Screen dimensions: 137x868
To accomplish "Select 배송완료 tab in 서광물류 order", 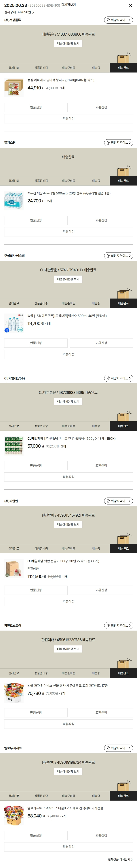I will (x=123, y=68).
